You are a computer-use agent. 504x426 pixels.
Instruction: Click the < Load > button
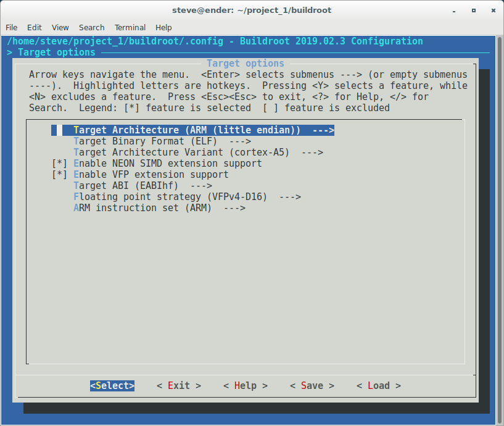[378, 386]
